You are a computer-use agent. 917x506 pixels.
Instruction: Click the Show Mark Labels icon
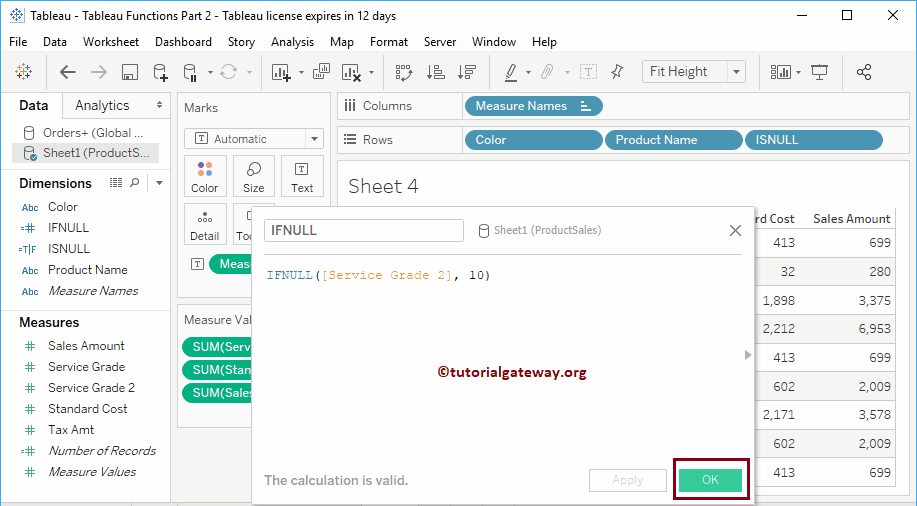click(588, 72)
